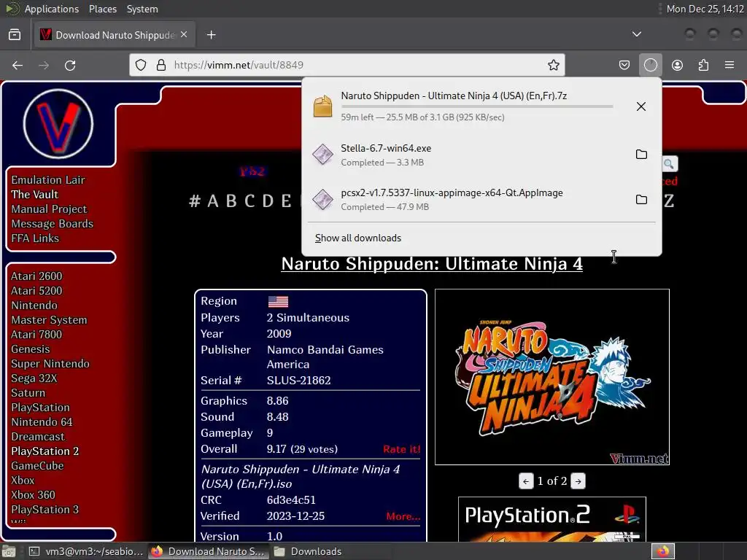This screenshot has width=747, height=560.
Task: Open the Firefox hamburger menu
Action: [729, 65]
